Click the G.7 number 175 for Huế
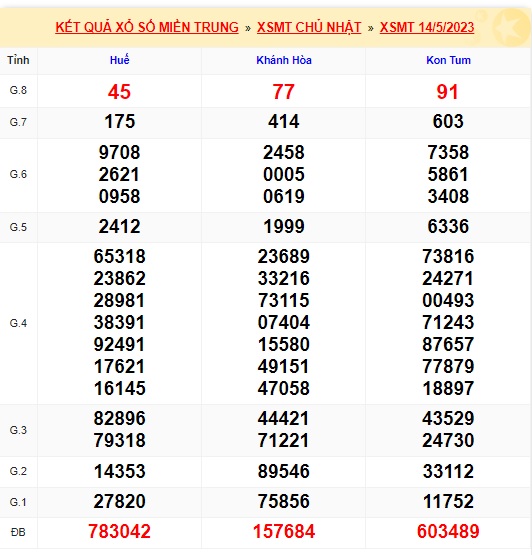The width and height of the screenshot is (532, 555). [x=120, y=121]
